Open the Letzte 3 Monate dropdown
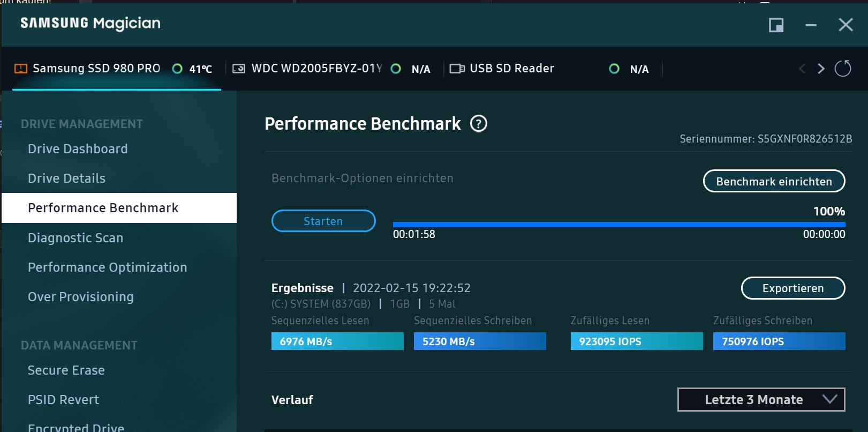 (x=761, y=400)
